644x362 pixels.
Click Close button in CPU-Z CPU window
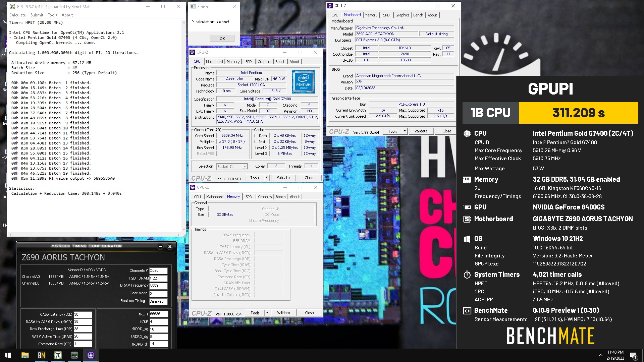[x=309, y=178]
